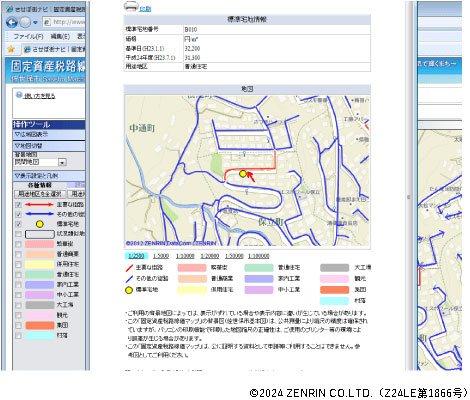470x400 pixels.
Task: Click the Favorites star icon
Action: pyautogui.click(x=11, y=49)
